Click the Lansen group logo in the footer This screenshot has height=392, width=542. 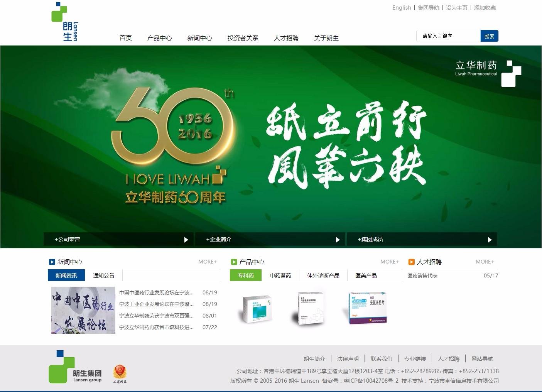tap(75, 367)
